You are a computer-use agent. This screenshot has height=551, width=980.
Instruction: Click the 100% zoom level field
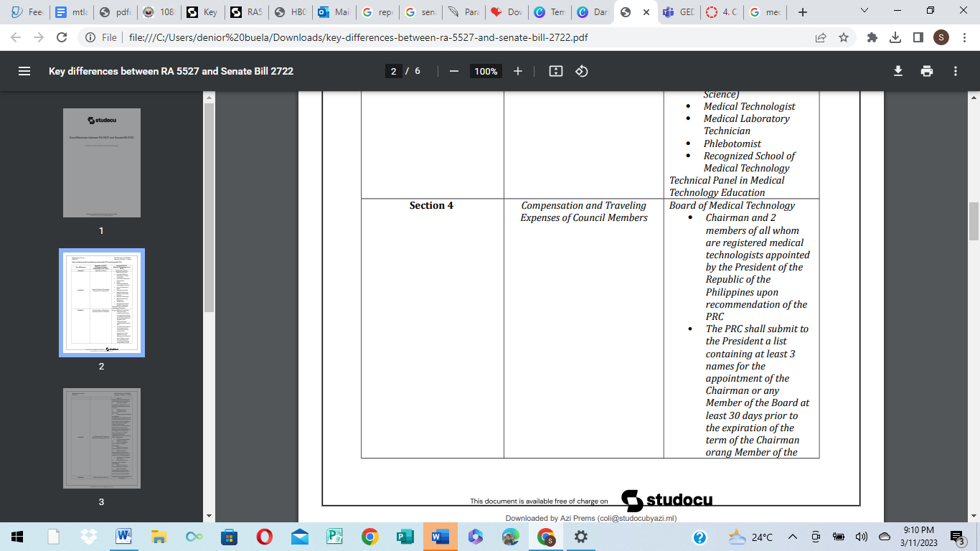(486, 71)
